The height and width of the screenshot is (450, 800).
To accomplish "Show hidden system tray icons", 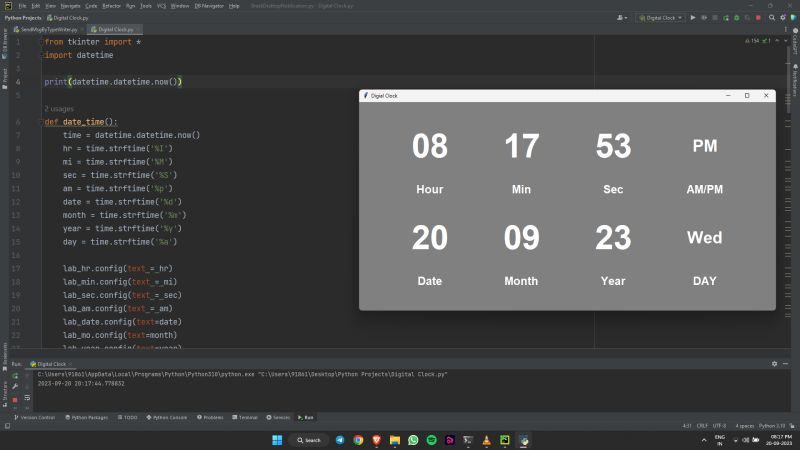I will pos(704,440).
